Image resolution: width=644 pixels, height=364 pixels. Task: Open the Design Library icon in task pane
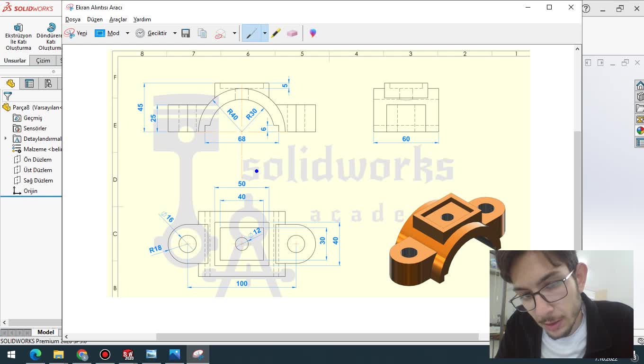(640, 97)
